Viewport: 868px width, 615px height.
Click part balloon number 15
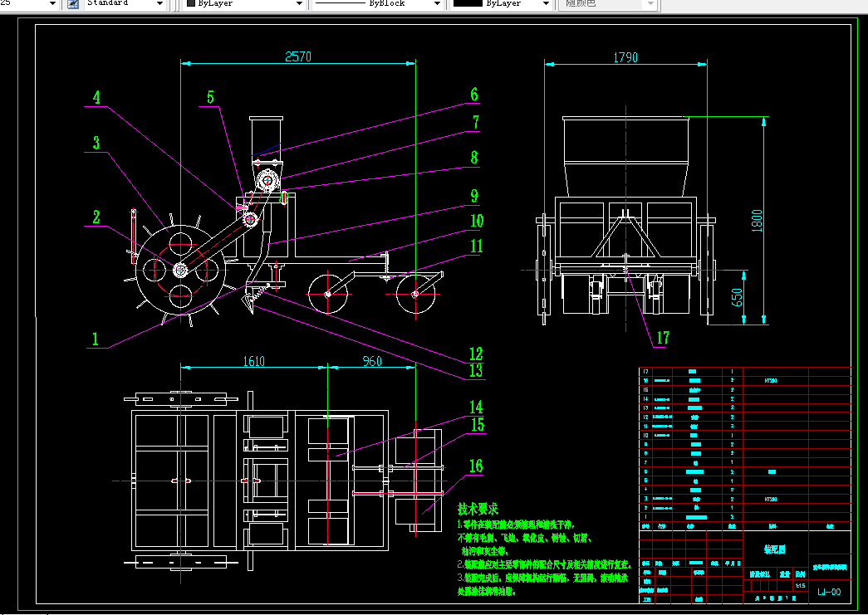tap(477, 425)
